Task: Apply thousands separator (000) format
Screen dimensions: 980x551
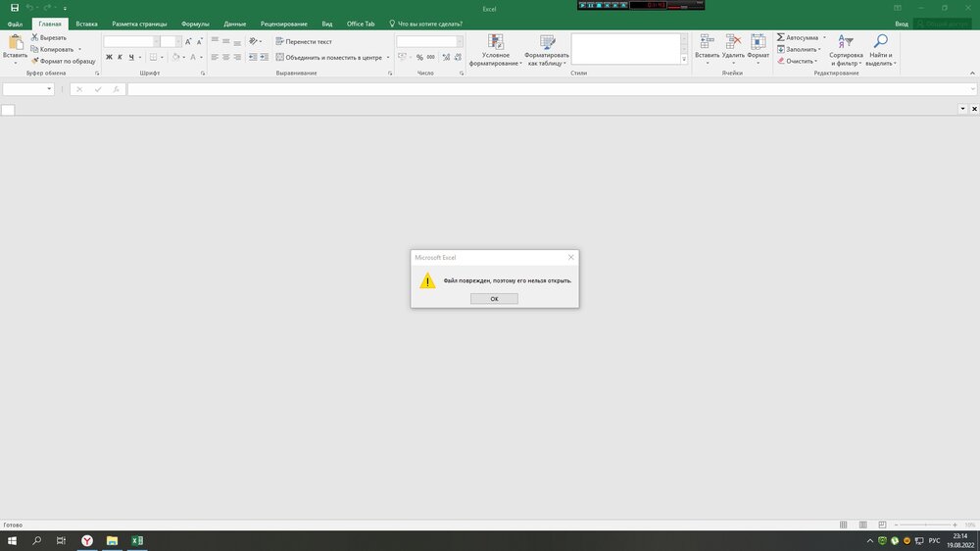Action: click(430, 57)
